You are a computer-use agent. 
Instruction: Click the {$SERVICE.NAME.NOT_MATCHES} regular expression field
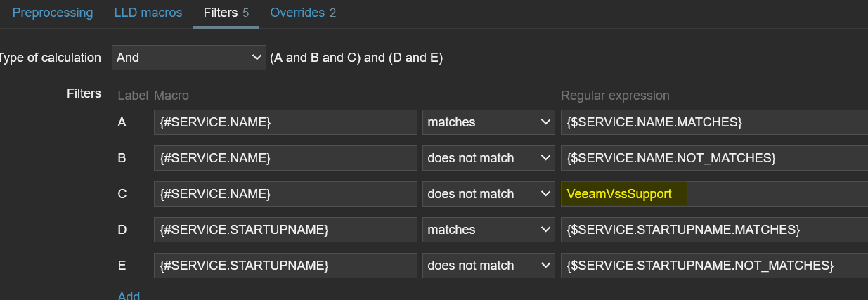pos(713,158)
